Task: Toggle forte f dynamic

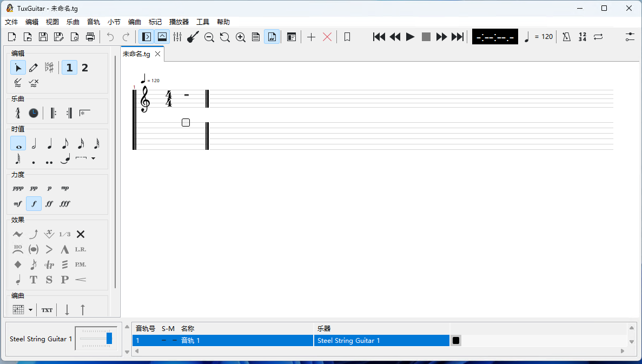Action: 34,203
